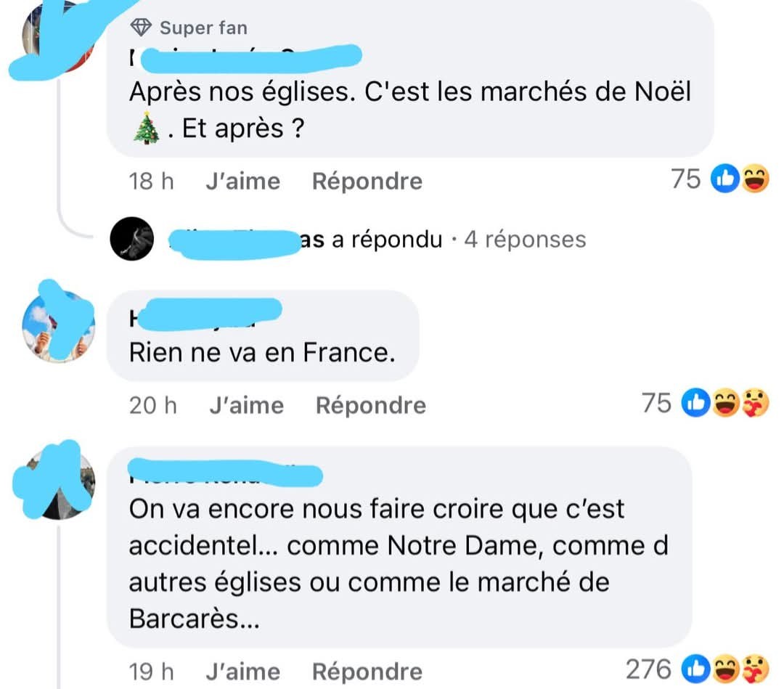
Task: Open the laughing reaction beside the first comment
Action: [x=755, y=179]
